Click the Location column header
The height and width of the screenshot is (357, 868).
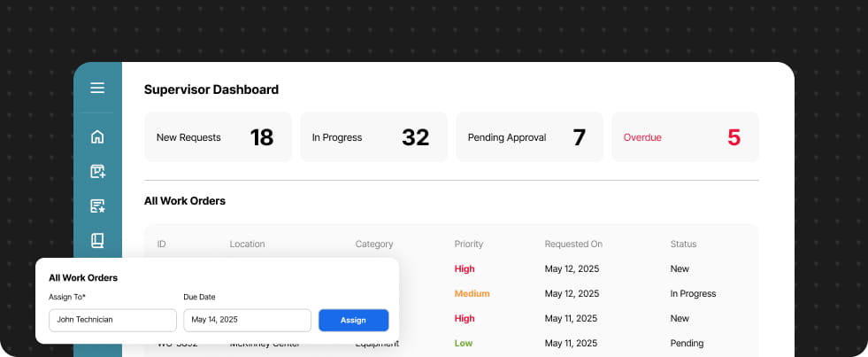pyautogui.click(x=247, y=244)
